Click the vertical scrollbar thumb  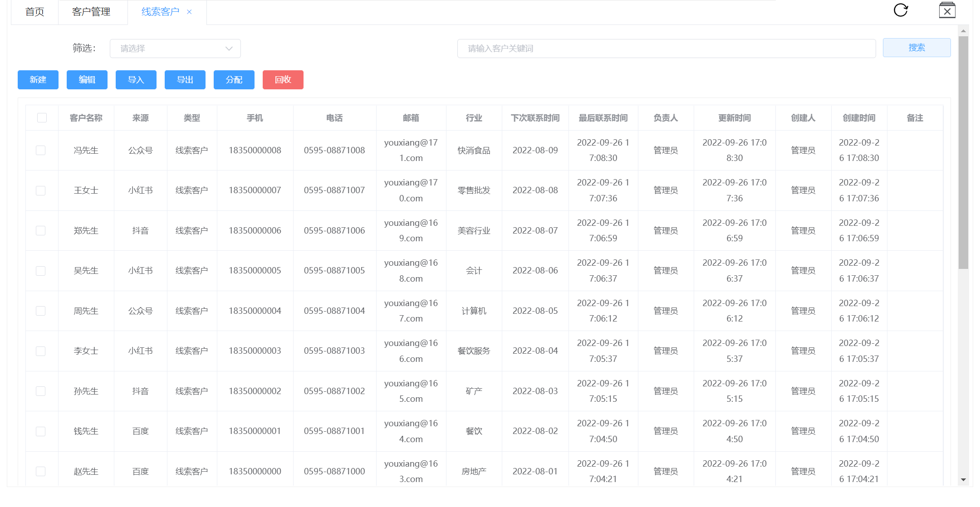click(963, 152)
